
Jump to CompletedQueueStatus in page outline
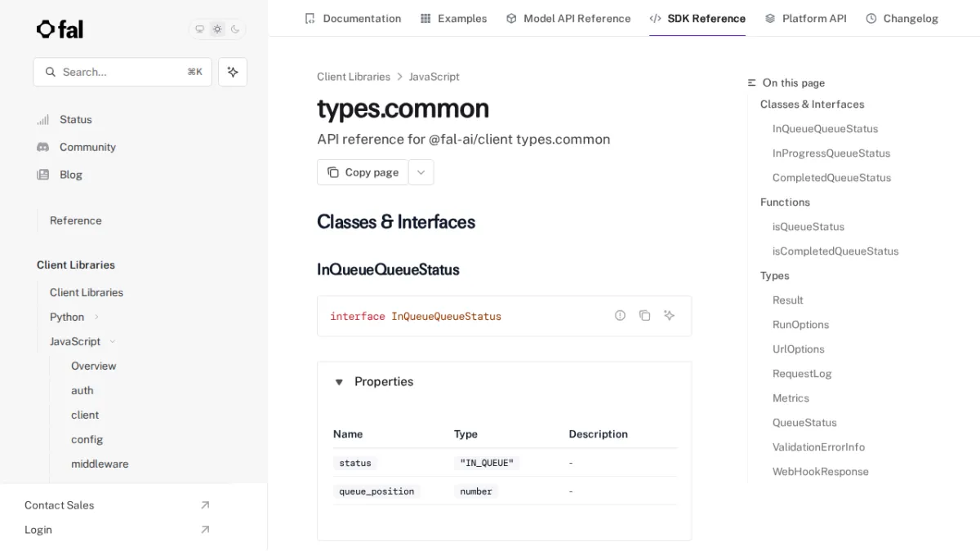pos(832,178)
